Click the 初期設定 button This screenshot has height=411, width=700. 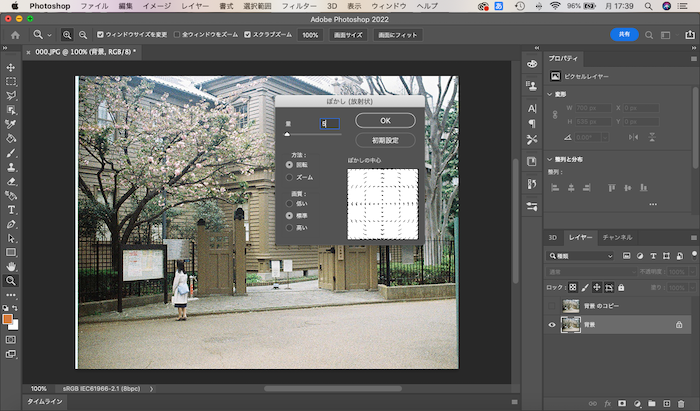pos(385,140)
